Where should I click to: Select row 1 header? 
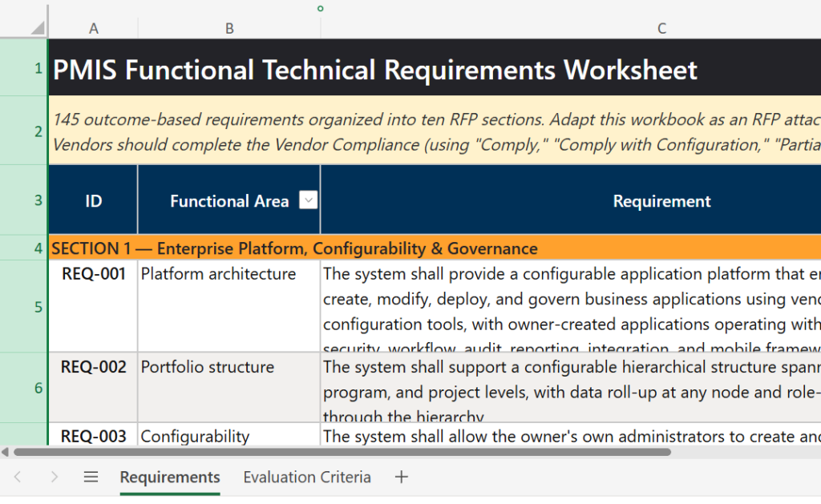click(x=23, y=67)
